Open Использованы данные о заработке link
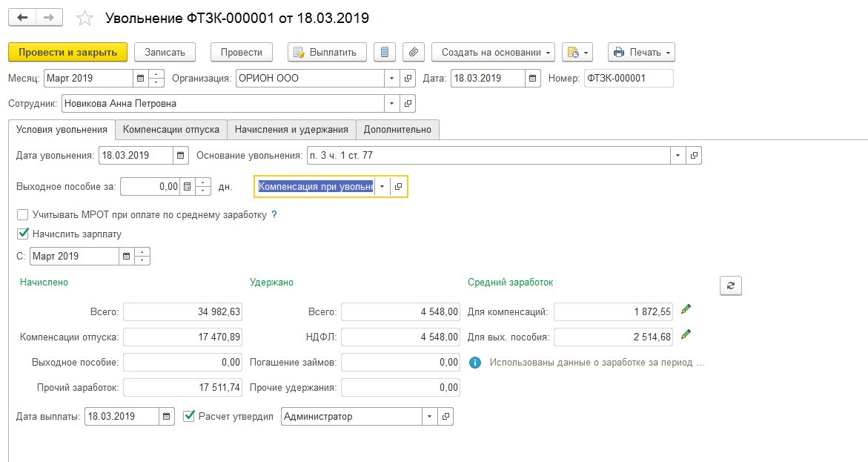 [x=597, y=363]
